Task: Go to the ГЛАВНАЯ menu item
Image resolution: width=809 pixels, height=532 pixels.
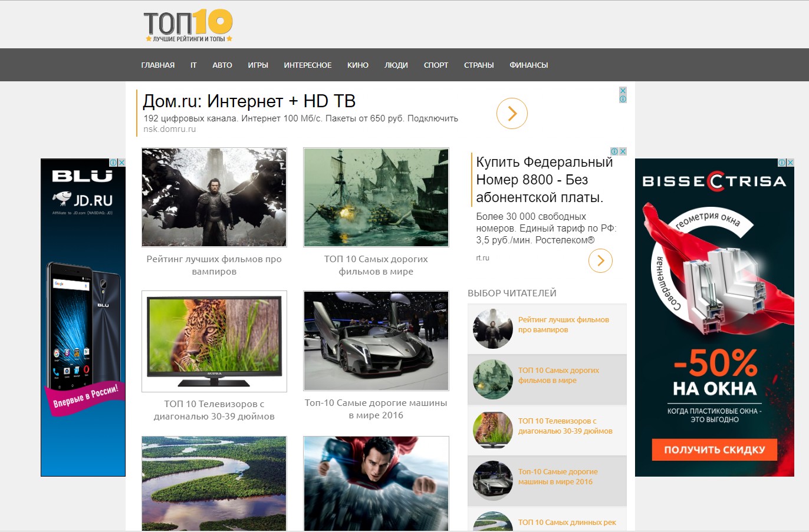Action: click(158, 65)
